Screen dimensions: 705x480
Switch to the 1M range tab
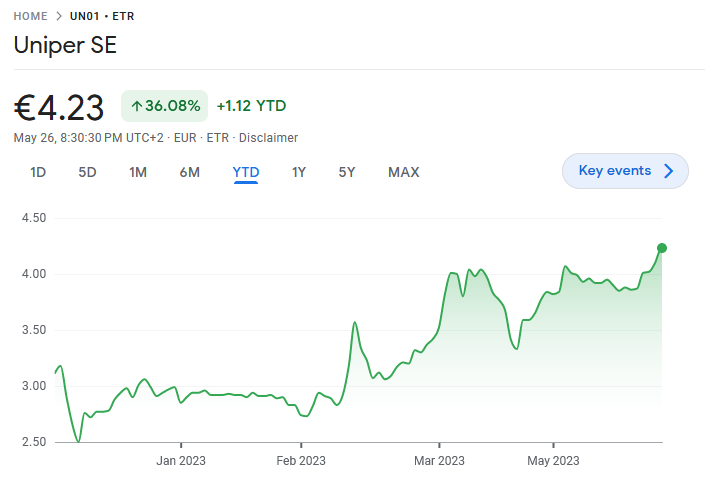coord(138,172)
